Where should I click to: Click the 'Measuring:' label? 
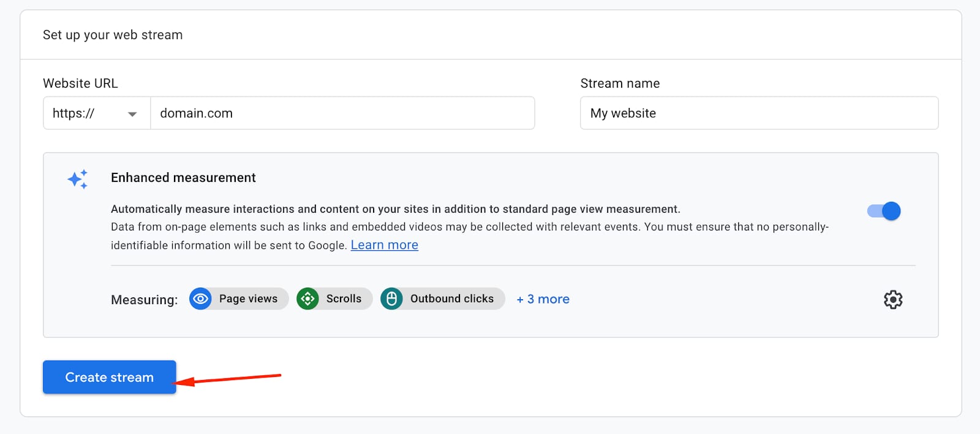[x=144, y=300]
